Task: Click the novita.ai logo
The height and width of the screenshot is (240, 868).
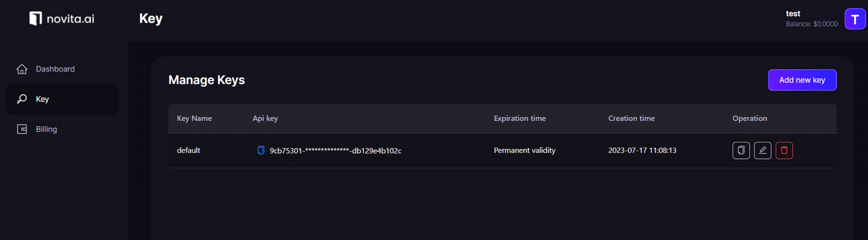Action: pyautogui.click(x=62, y=19)
